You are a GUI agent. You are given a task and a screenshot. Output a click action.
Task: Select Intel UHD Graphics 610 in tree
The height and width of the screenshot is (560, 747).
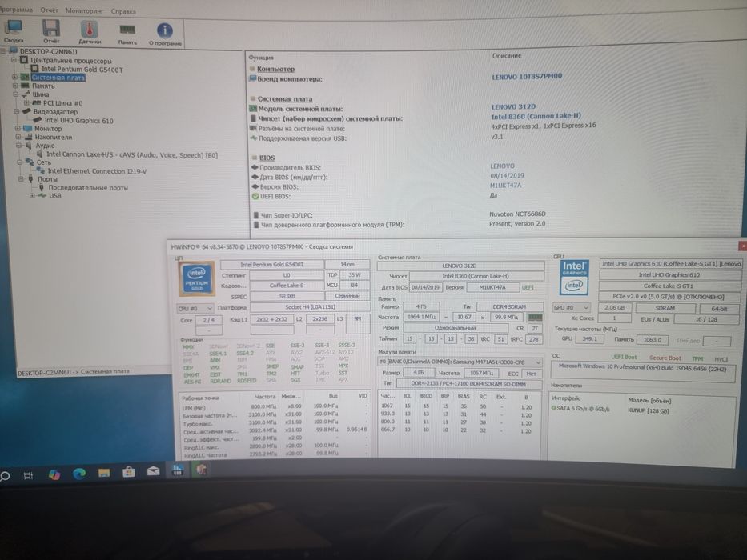point(79,121)
